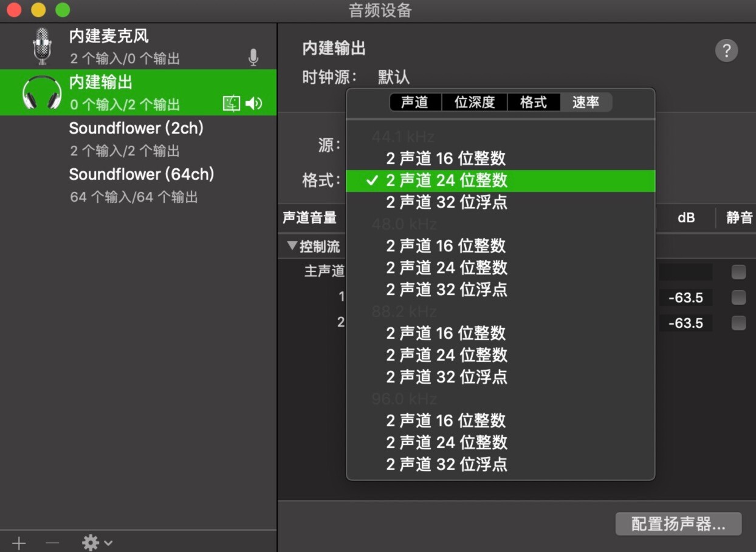Viewport: 756px width, 552px height.
Task: Open the chevron dropdown next to the gear icon
Action: [107, 543]
